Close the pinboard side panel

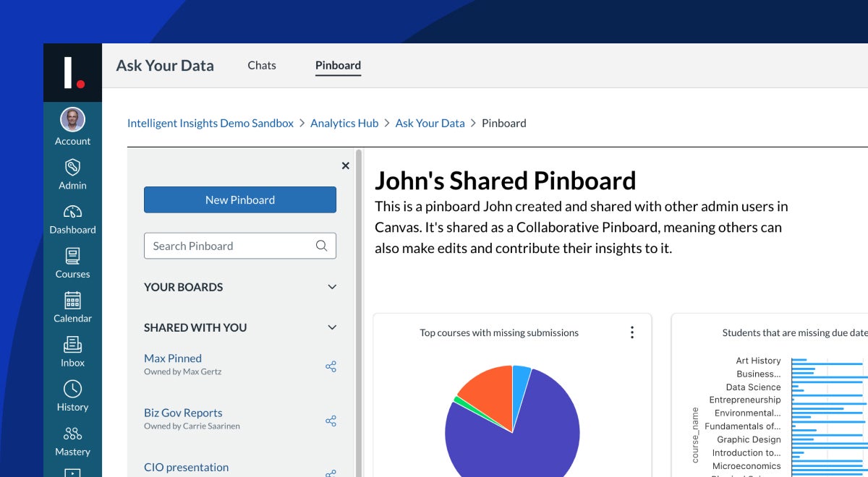pyautogui.click(x=345, y=166)
